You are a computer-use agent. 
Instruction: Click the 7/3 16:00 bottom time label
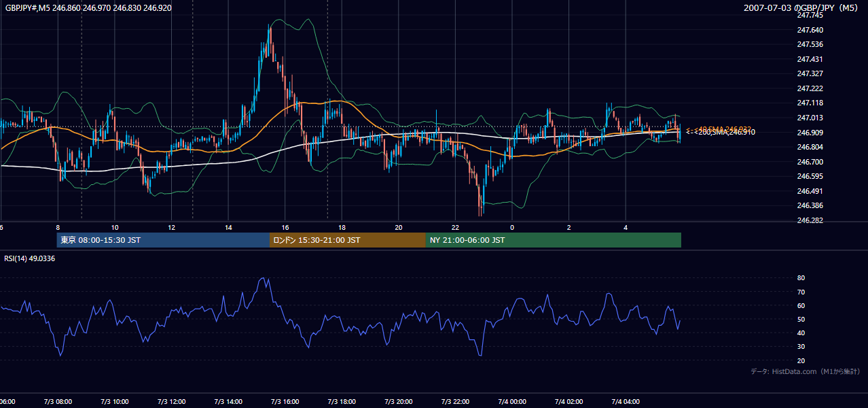pyautogui.click(x=285, y=402)
